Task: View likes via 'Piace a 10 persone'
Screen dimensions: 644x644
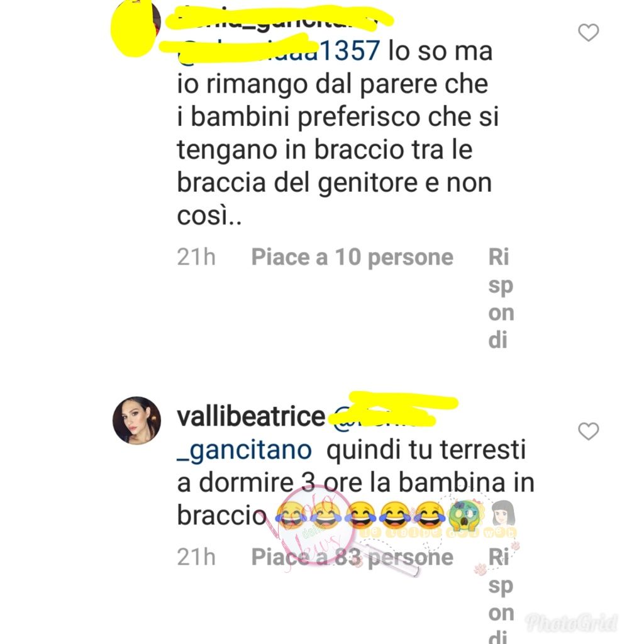Action: 352,257
